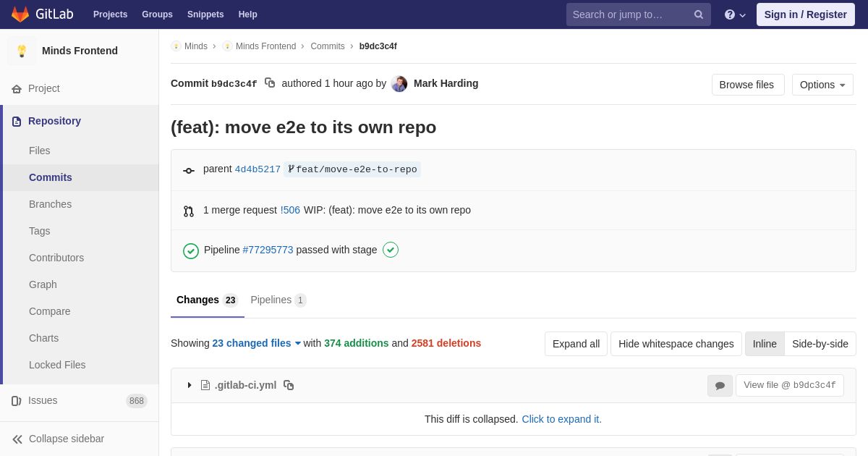The width and height of the screenshot is (868, 456).
Task: Expand the .gitlab-ci.yml diff caret
Action: 190,385
